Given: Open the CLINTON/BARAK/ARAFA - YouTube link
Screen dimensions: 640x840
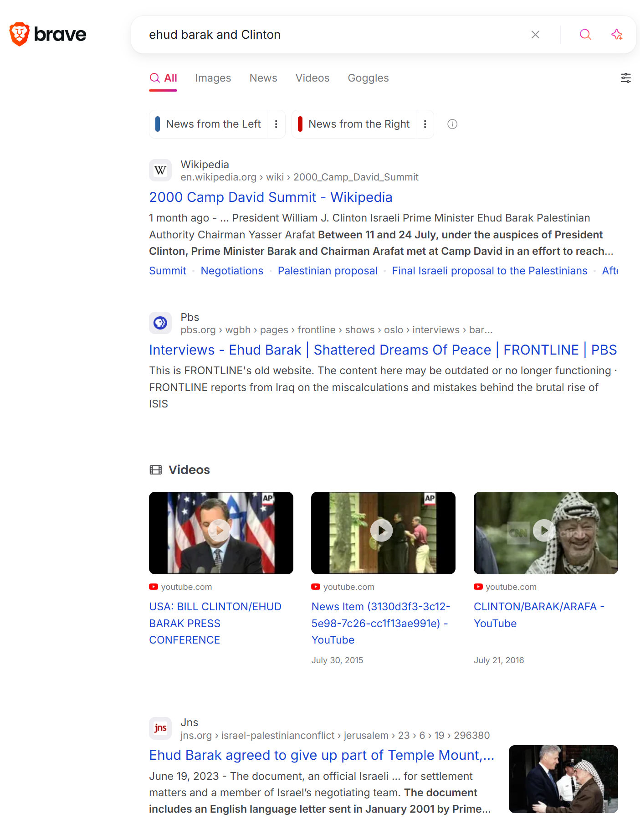Looking at the screenshot, I should 539,615.
